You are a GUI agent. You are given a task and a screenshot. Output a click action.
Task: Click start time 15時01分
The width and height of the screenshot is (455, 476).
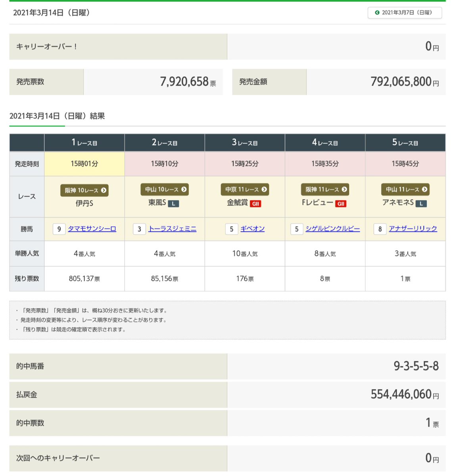[84, 164]
